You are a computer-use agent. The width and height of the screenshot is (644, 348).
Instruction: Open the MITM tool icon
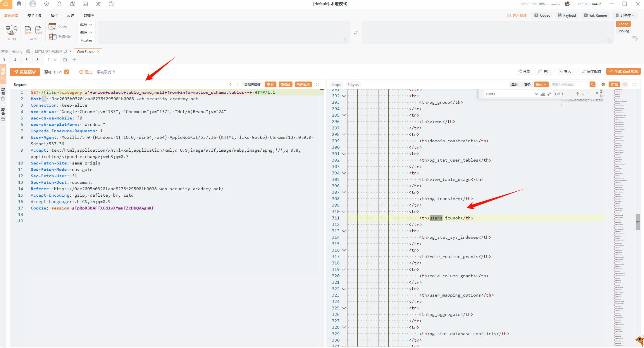pyautogui.click(x=12, y=30)
